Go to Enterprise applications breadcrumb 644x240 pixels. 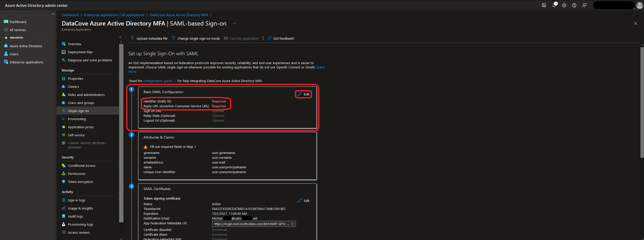(114, 15)
